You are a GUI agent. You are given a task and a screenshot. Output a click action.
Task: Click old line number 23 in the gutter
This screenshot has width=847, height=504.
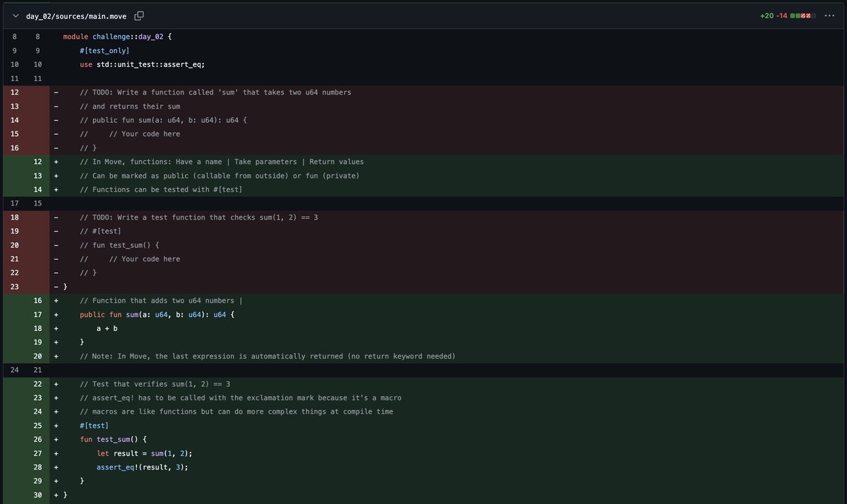(15, 287)
